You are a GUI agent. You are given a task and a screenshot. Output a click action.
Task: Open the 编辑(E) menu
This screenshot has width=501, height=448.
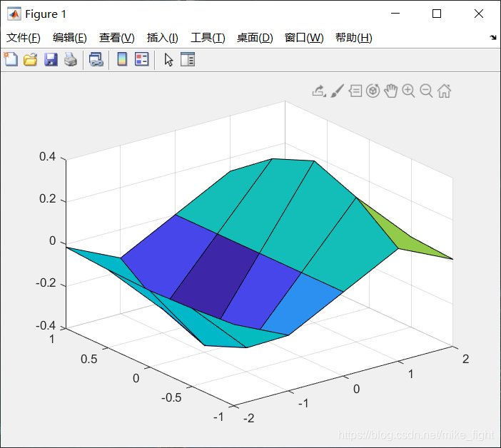[x=70, y=38]
